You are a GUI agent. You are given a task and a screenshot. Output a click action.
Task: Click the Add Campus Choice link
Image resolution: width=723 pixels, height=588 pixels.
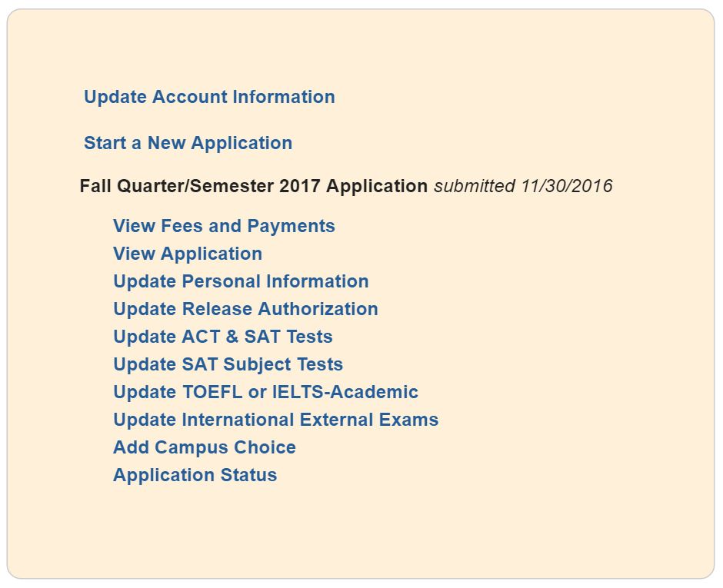click(x=205, y=447)
